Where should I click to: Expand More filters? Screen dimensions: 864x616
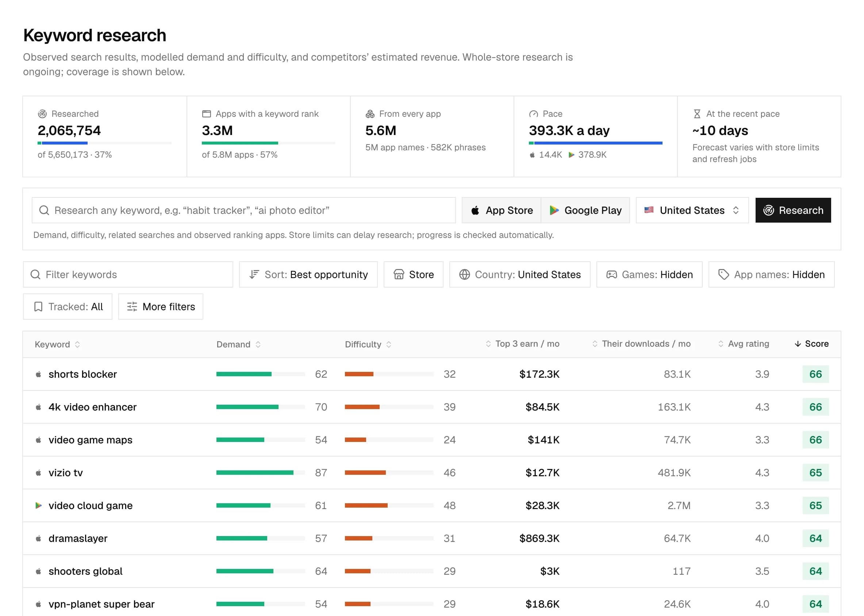pyautogui.click(x=161, y=307)
